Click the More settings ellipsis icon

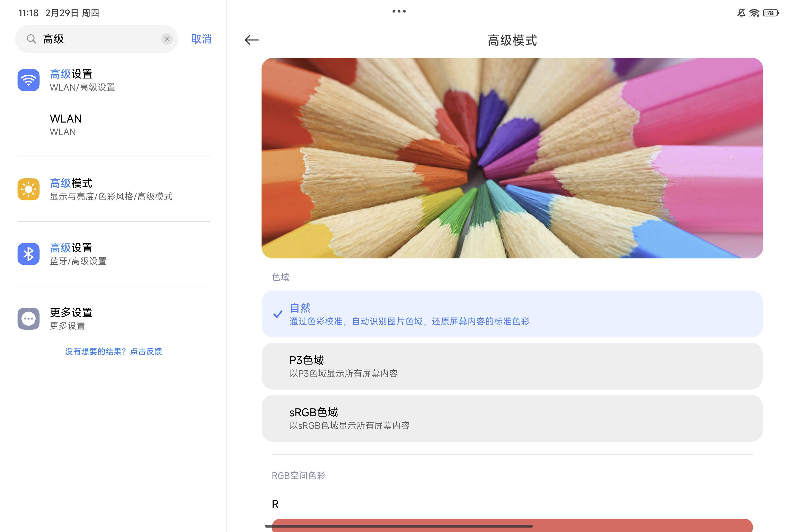tap(29, 319)
